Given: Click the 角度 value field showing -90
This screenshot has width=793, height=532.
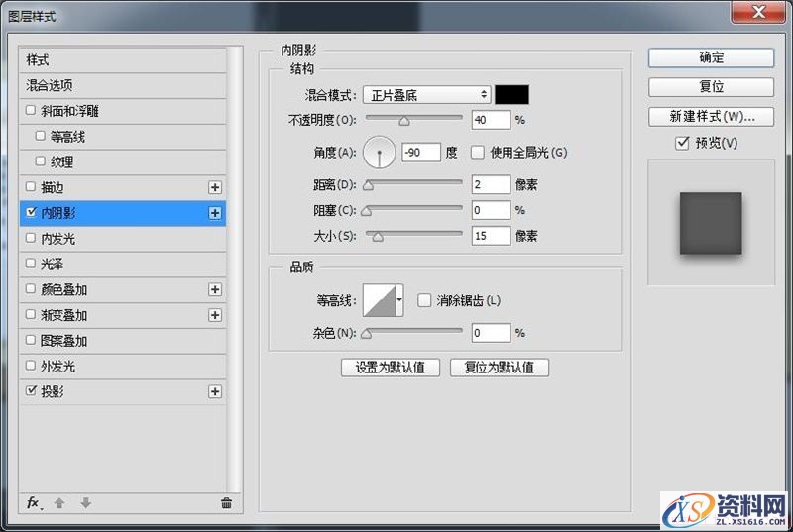Looking at the screenshot, I should [421, 153].
